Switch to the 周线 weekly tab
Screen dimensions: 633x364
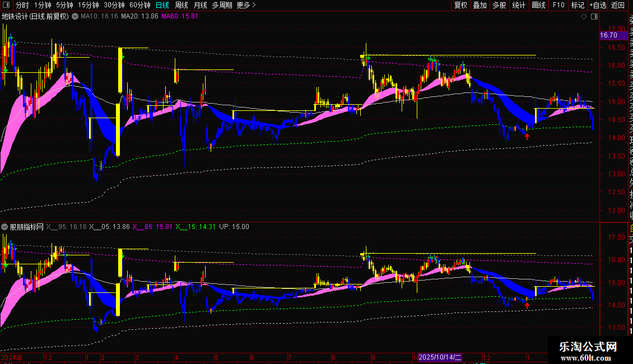pyautogui.click(x=181, y=5)
